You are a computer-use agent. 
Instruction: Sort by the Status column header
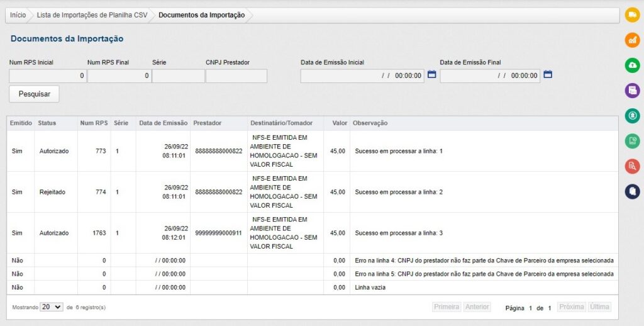[x=47, y=123]
